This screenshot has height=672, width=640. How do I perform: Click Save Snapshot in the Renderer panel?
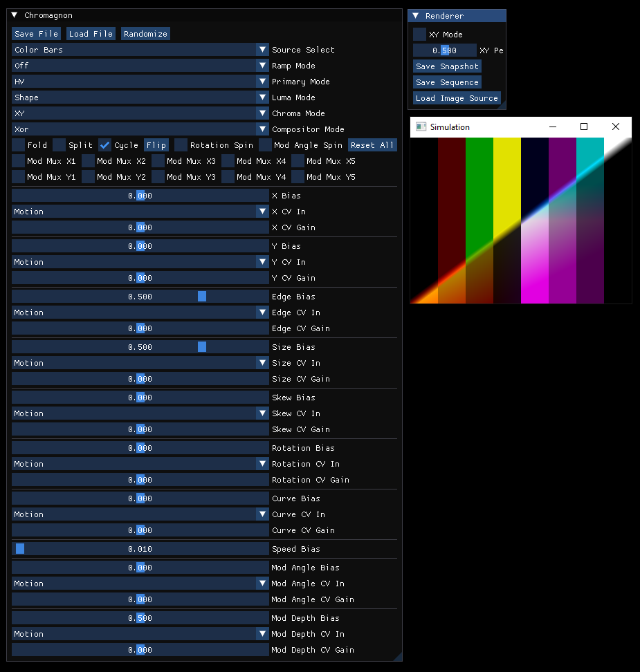(x=446, y=66)
